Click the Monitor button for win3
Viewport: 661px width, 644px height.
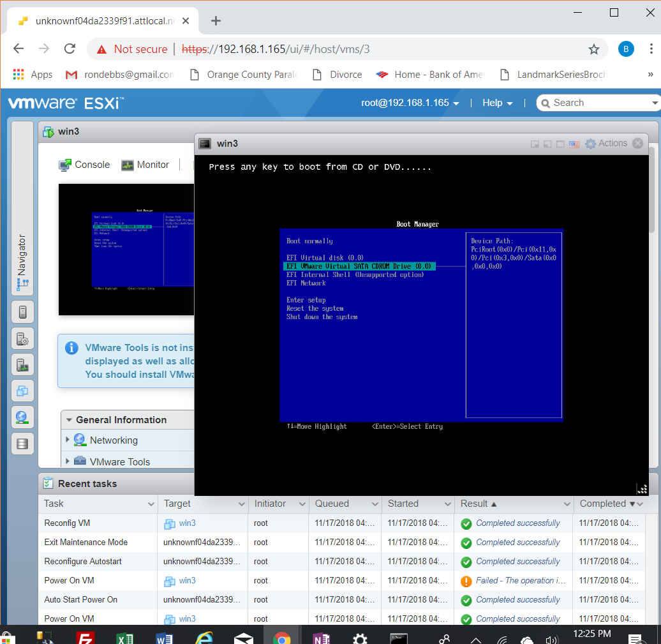pos(145,165)
